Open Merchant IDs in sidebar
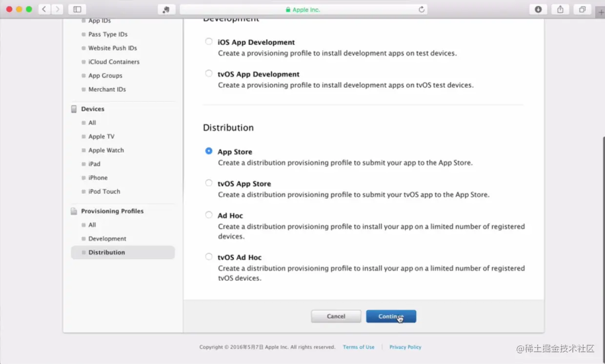This screenshot has width=605, height=364. click(x=107, y=89)
